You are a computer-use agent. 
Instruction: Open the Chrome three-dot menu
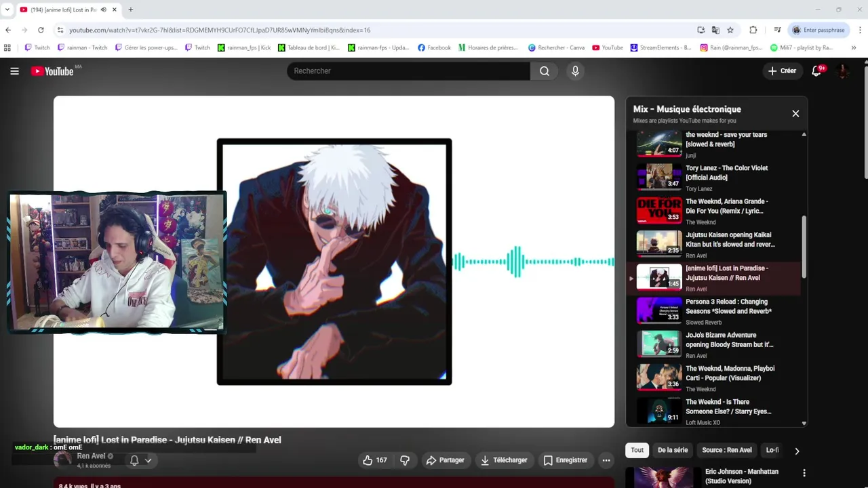tap(860, 30)
